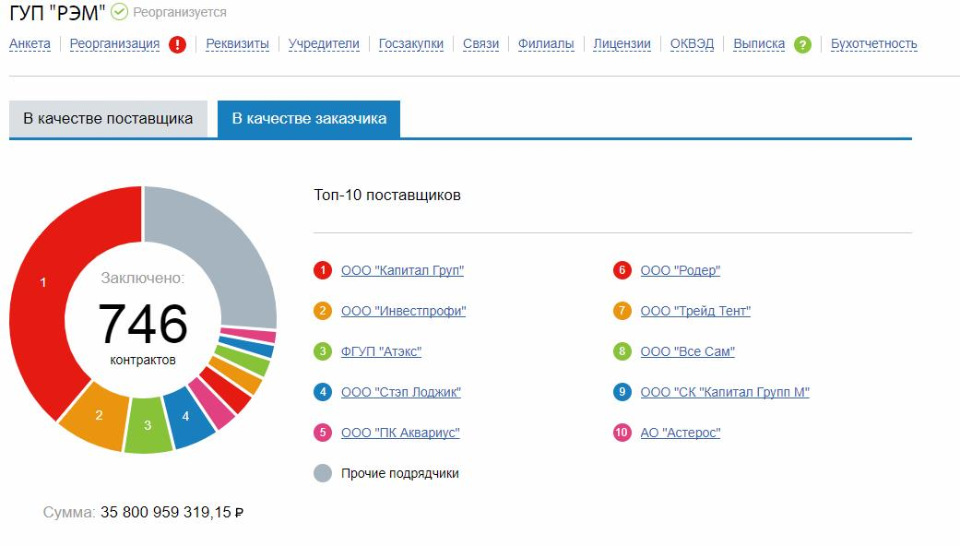Click the red exclamation icon next to Реорганизация
Viewport: 960px width, 546px height.
coord(178,45)
